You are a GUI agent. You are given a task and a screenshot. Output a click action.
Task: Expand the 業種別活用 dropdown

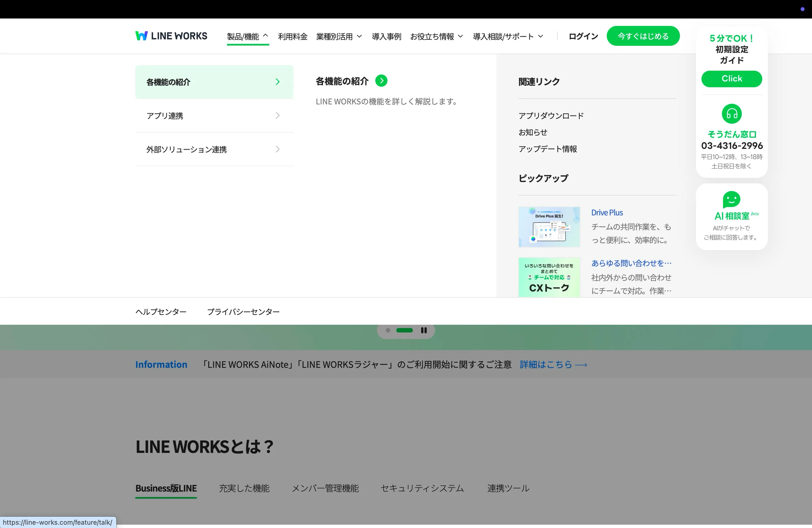[x=339, y=36]
